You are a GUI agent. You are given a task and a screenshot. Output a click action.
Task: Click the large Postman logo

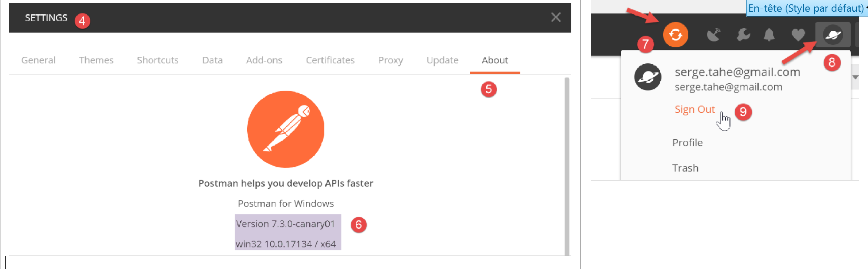[285, 129]
